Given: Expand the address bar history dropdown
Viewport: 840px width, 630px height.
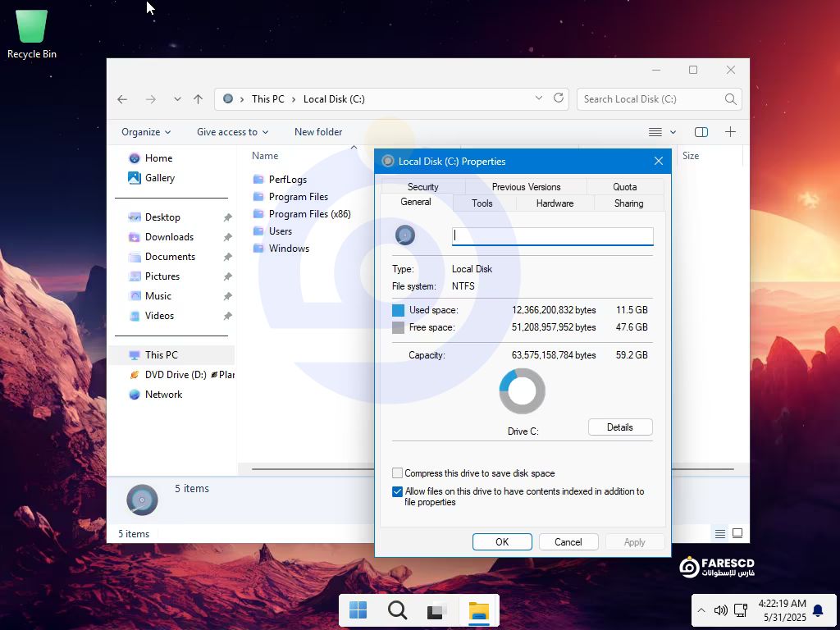Looking at the screenshot, I should pos(538,98).
